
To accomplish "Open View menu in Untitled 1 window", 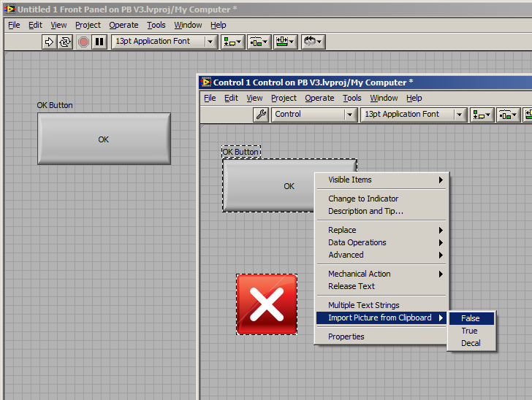I will point(58,25).
